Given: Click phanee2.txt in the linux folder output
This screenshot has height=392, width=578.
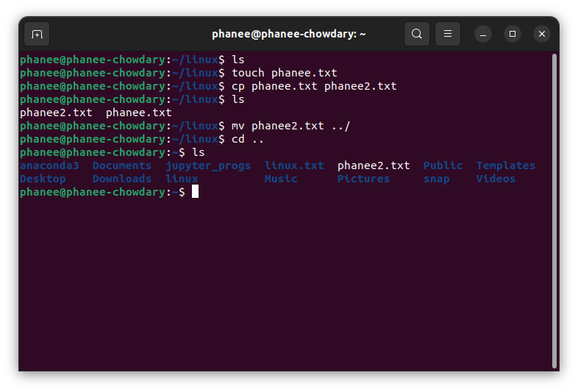Looking at the screenshot, I should 56,113.
